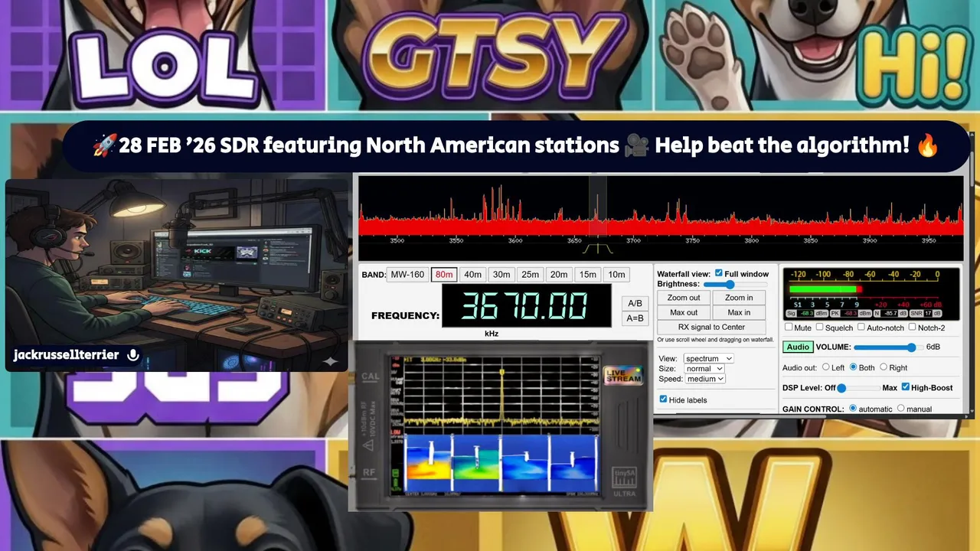Click RX signal to Center

[x=711, y=327]
